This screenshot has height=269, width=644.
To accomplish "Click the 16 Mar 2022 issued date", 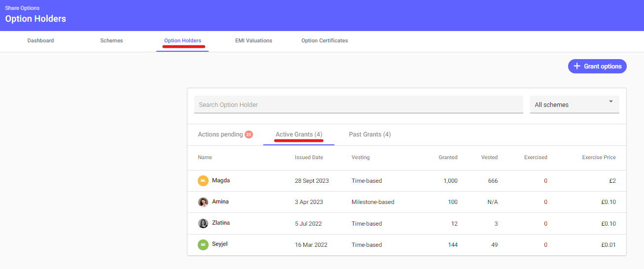I will (x=310, y=245).
